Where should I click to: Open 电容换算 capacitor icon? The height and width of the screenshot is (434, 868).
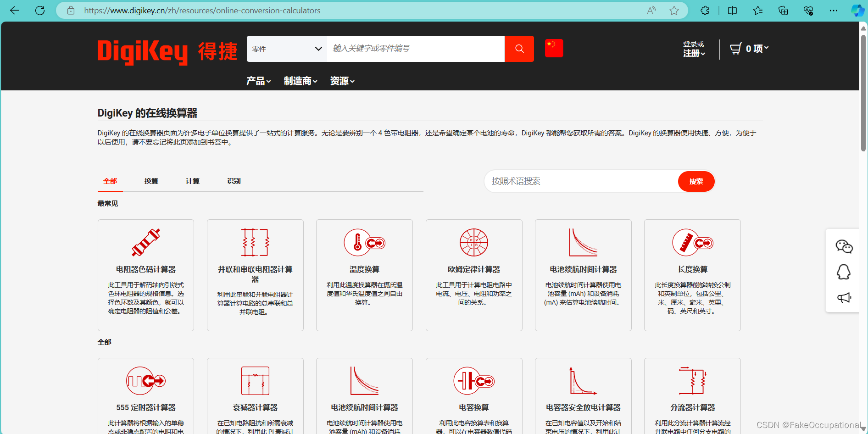pyautogui.click(x=474, y=381)
